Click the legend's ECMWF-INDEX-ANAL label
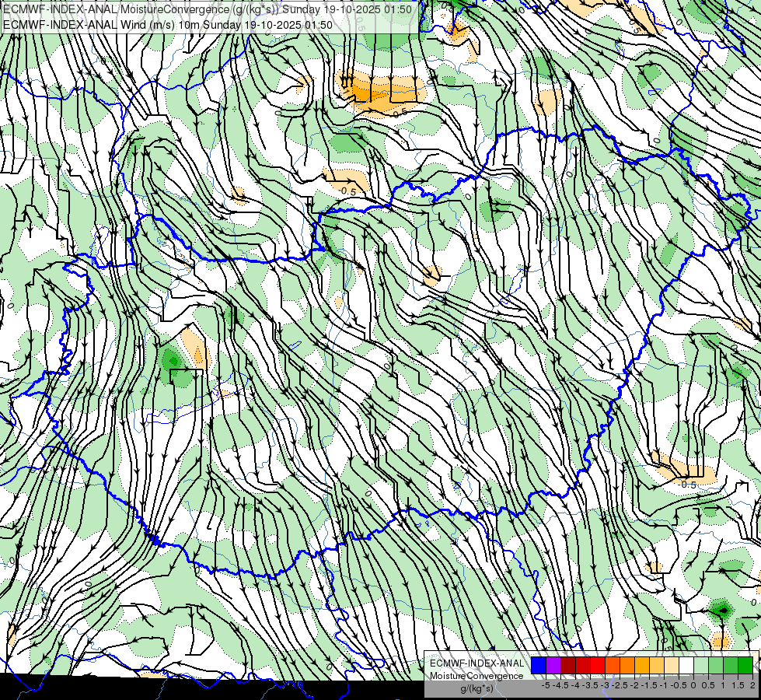The height and width of the screenshot is (700, 761). (x=476, y=663)
